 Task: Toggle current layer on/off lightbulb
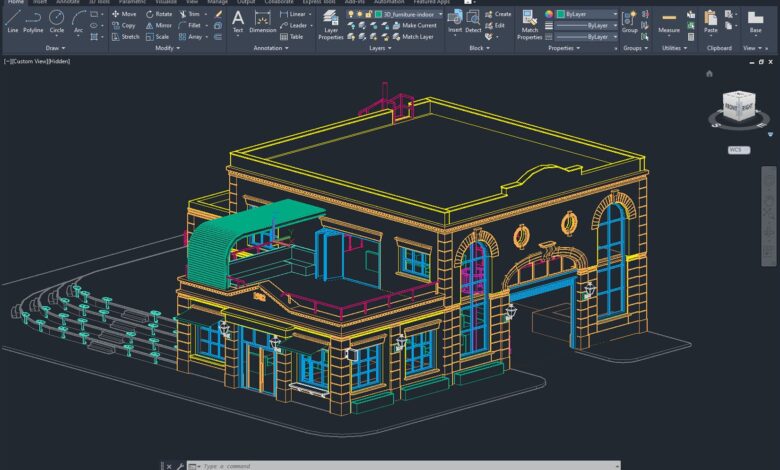pyautogui.click(x=351, y=14)
